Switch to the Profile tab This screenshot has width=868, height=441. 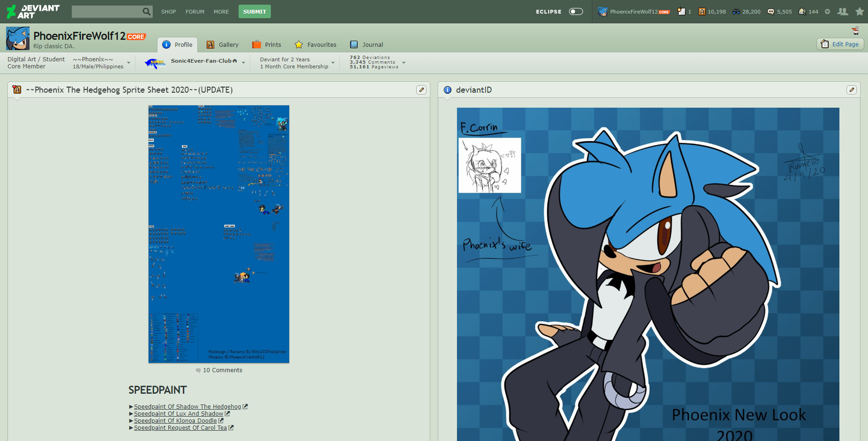point(177,45)
